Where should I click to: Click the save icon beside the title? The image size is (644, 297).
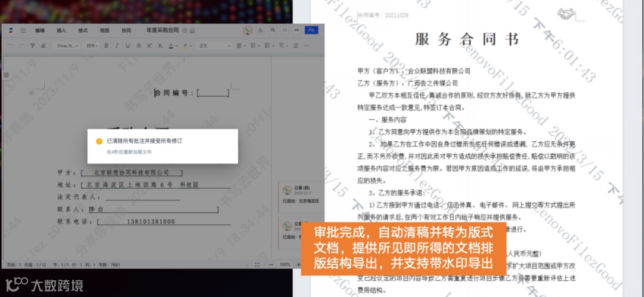click(x=192, y=30)
